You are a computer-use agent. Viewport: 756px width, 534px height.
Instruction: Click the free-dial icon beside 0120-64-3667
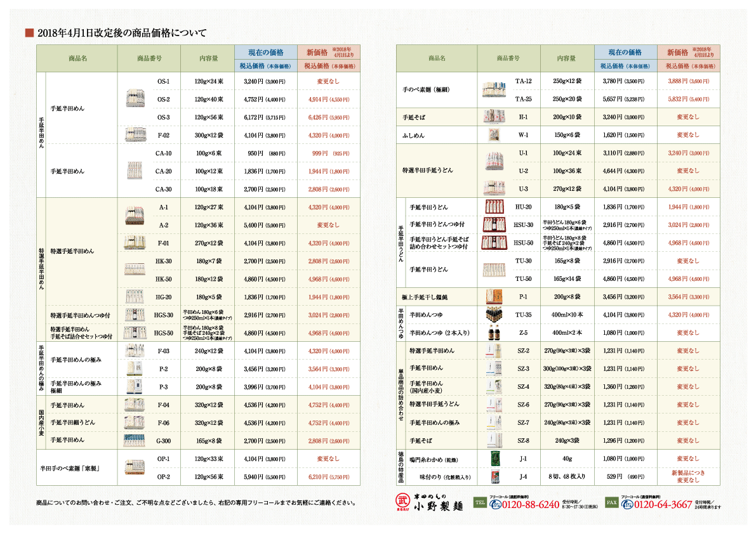click(x=627, y=505)
